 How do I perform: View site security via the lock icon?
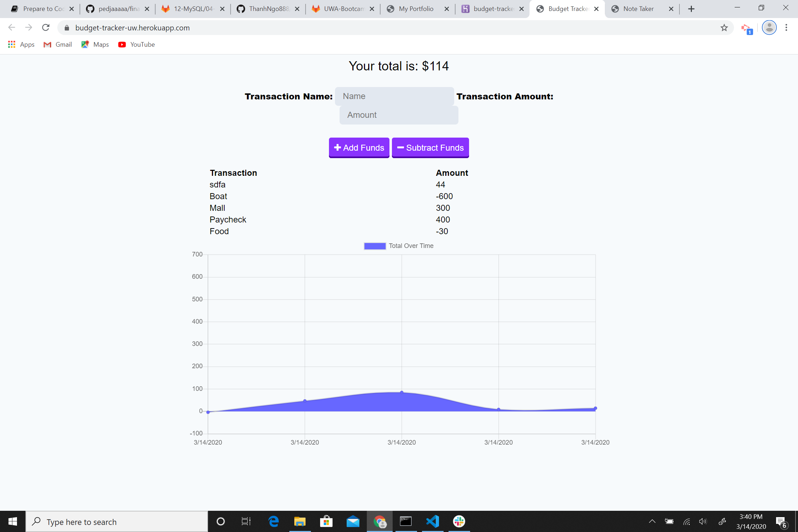point(66,28)
